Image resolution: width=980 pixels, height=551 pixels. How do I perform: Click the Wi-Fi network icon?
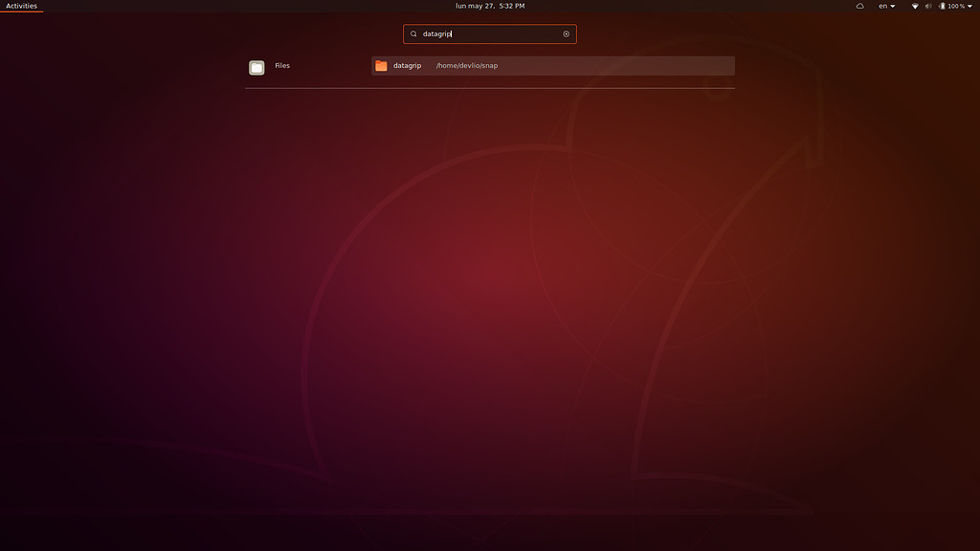[x=914, y=6]
